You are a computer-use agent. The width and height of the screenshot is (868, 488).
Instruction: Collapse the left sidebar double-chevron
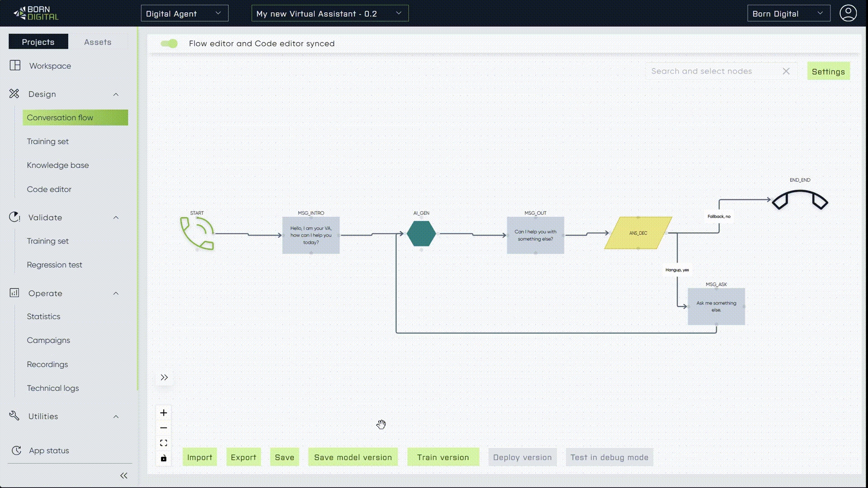[124, 475]
